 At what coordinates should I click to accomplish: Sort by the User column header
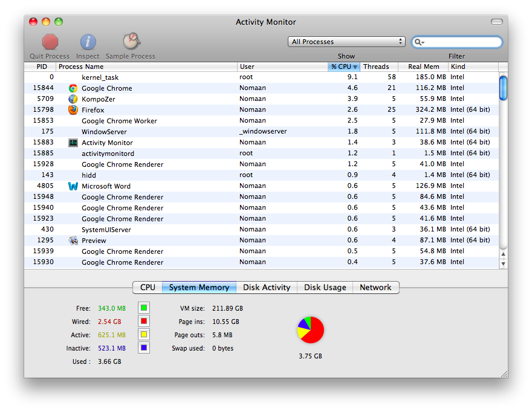(x=282, y=66)
